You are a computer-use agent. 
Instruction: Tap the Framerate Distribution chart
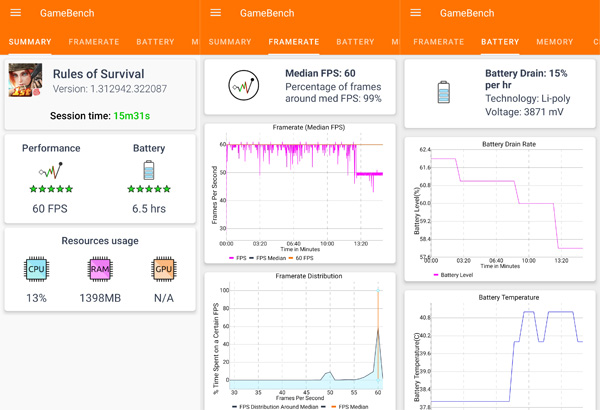[x=301, y=340]
